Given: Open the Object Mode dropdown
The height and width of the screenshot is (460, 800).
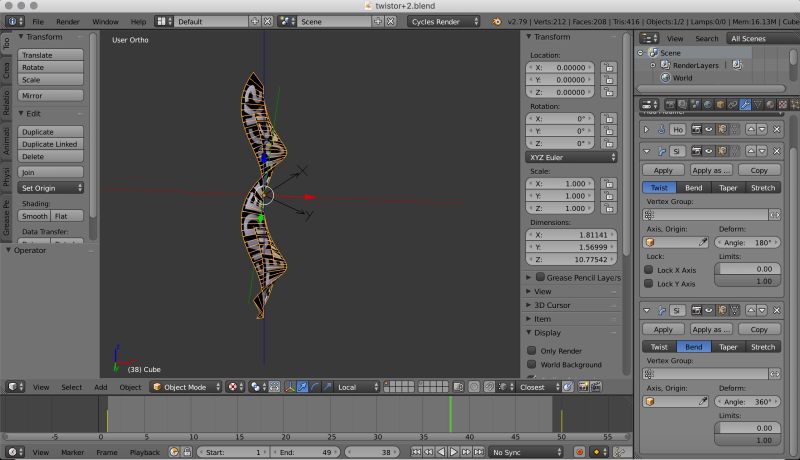Looking at the screenshot, I should [186, 387].
